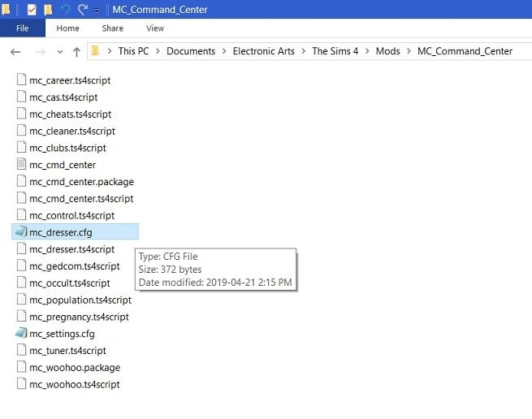Screen dimensions: 532x419
Task: Click the file icon for mc_cleaner.ts4script
Action: coord(21,130)
